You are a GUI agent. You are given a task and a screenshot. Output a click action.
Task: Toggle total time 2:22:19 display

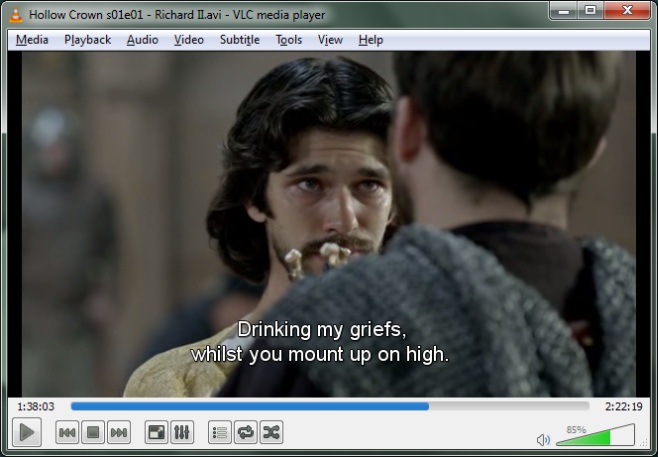[624, 407]
